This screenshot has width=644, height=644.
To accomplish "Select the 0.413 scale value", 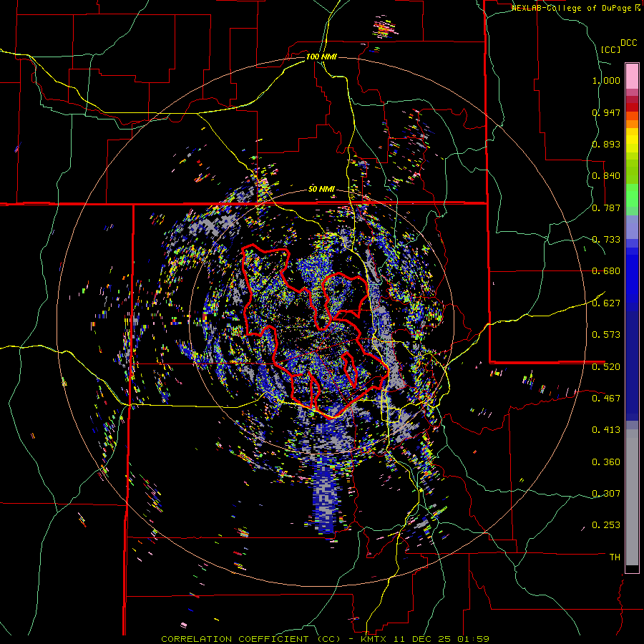I will (606, 430).
